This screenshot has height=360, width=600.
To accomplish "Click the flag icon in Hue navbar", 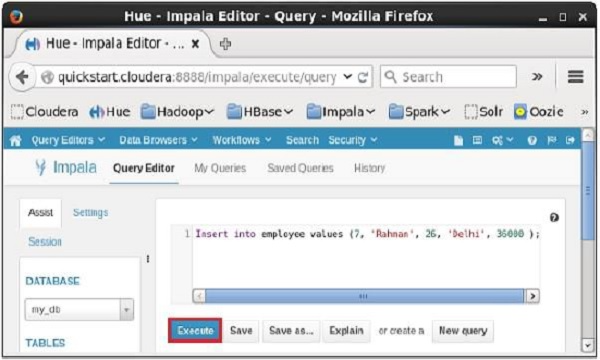I will coord(551,140).
